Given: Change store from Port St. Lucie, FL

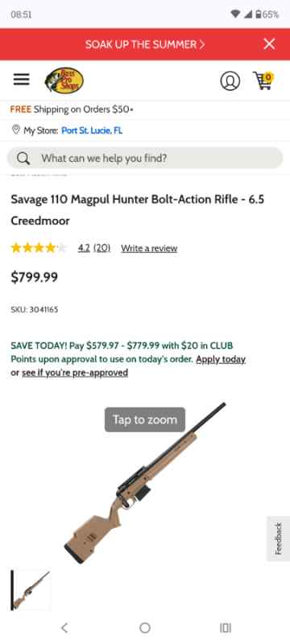Looking at the screenshot, I should [x=92, y=130].
